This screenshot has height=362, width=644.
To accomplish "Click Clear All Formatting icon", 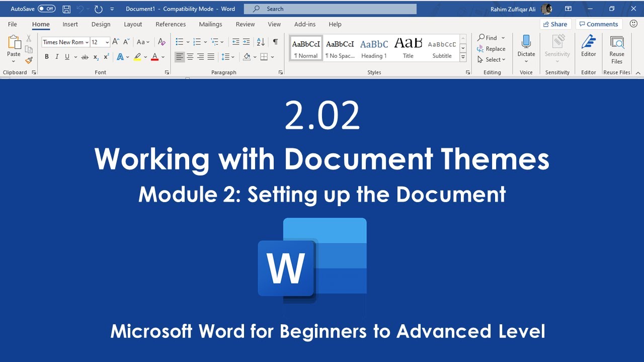I will coord(161,42).
